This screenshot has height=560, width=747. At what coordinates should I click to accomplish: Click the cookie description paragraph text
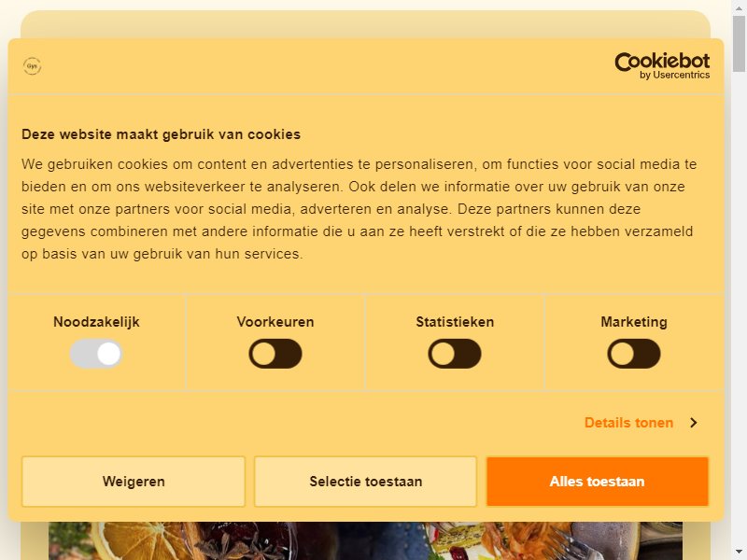359,209
